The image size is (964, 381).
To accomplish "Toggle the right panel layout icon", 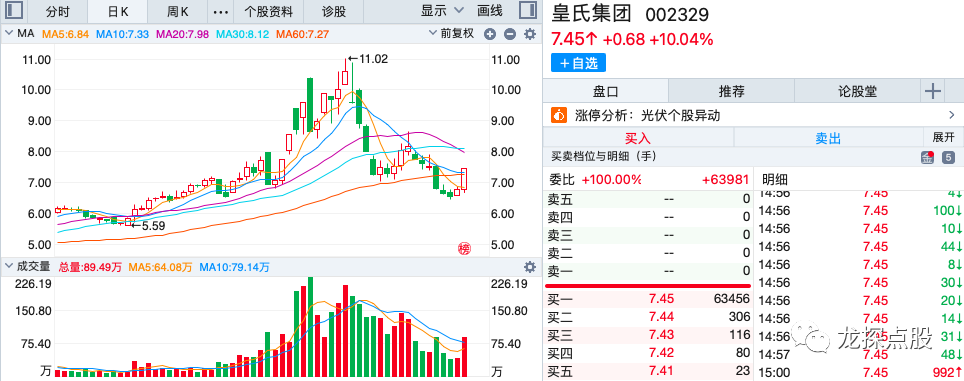I will (x=527, y=10).
